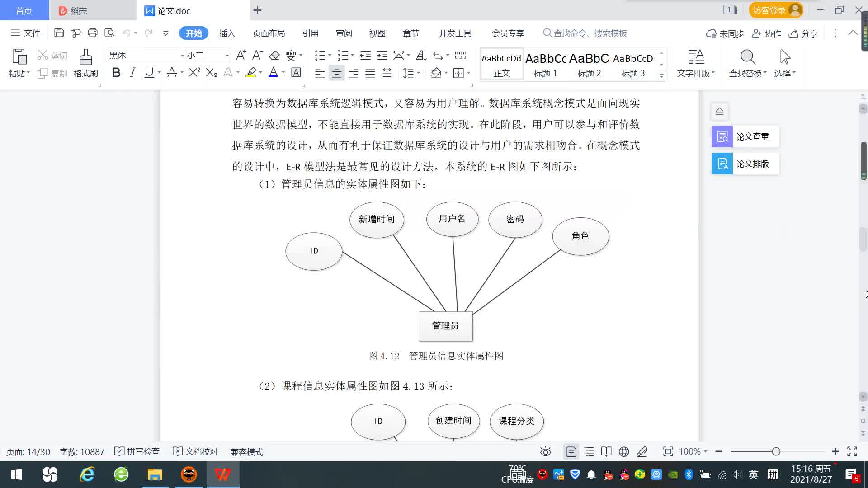Toggle spell check (拼写检查) in status bar

(137, 451)
